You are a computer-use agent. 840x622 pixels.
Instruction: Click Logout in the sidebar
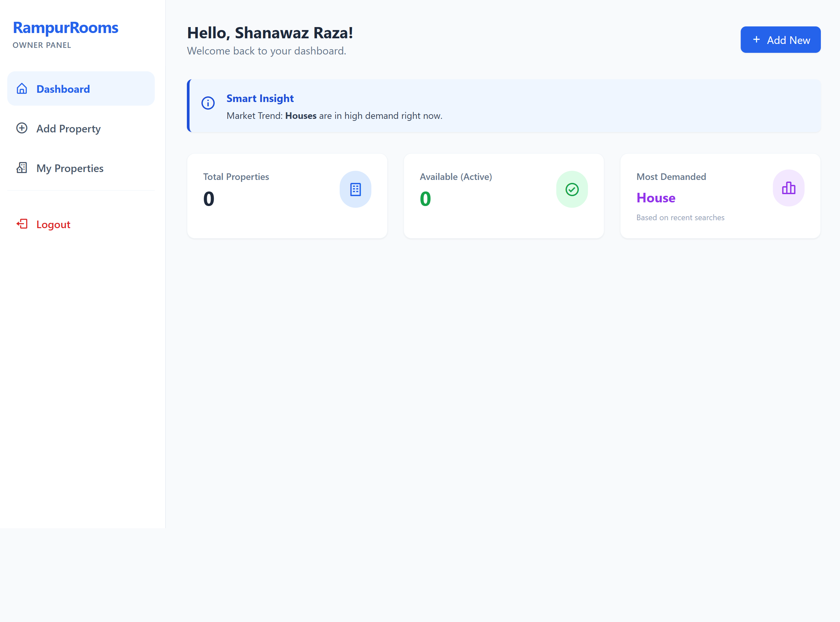(x=53, y=224)
